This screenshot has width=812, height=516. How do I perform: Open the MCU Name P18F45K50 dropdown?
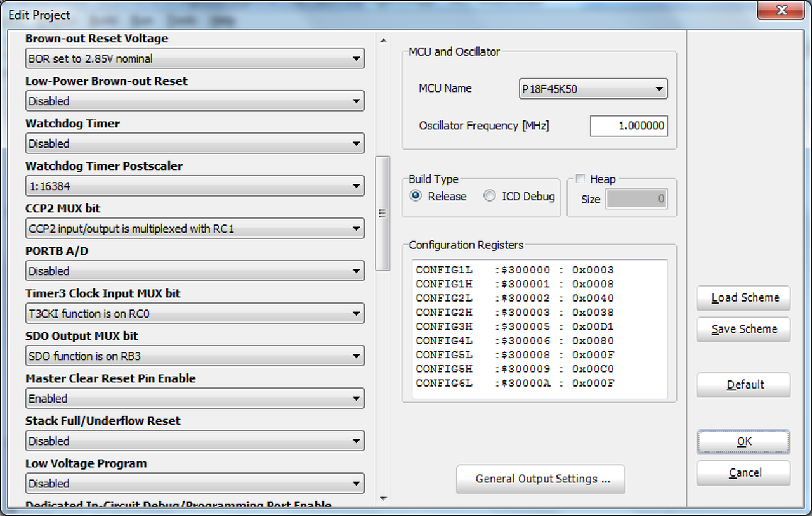click(x=593, y=89)
